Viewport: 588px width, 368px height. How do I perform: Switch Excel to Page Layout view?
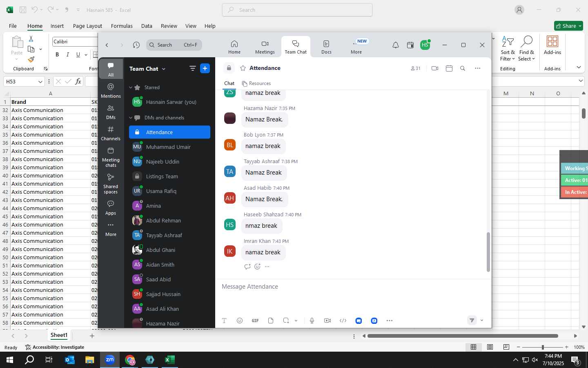pyautogui.click(x=490, y=347)
